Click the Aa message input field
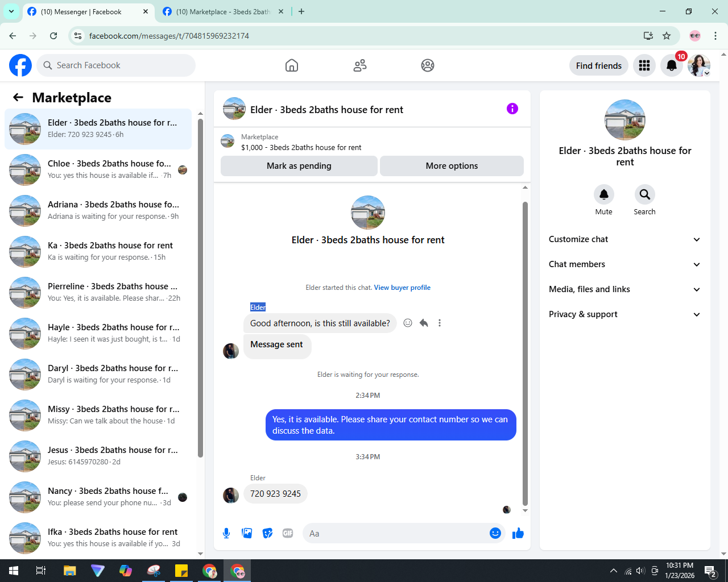 [395, 533]
